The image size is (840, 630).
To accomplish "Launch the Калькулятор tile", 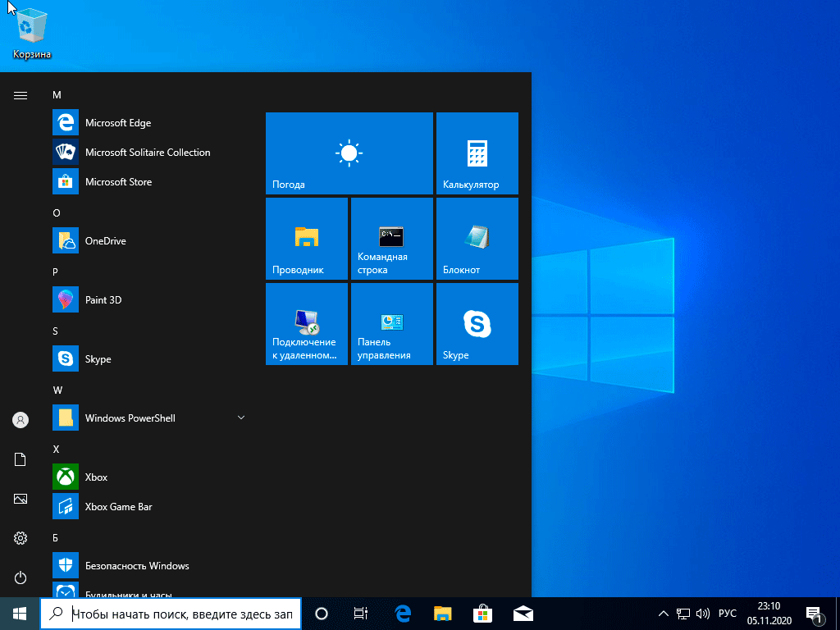I will tap(477, 153).
